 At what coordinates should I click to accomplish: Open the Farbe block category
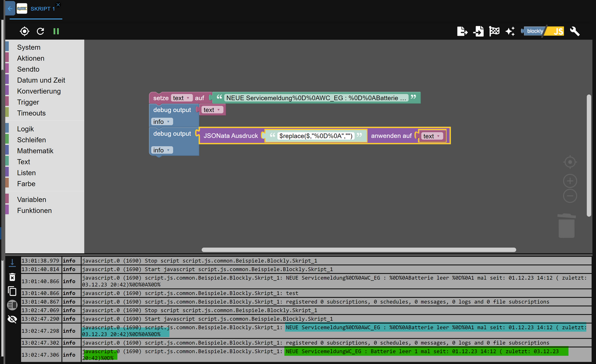click(x=26, y=183)
